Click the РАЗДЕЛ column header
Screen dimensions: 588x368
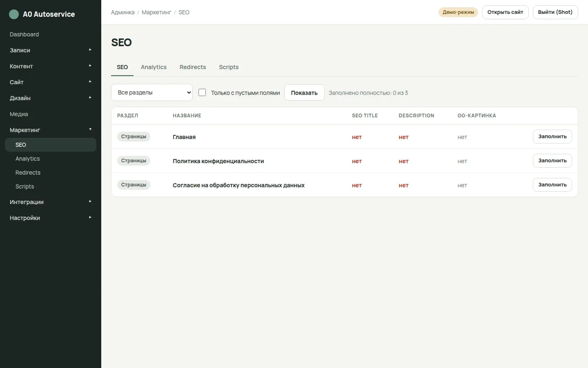point(128,116)
